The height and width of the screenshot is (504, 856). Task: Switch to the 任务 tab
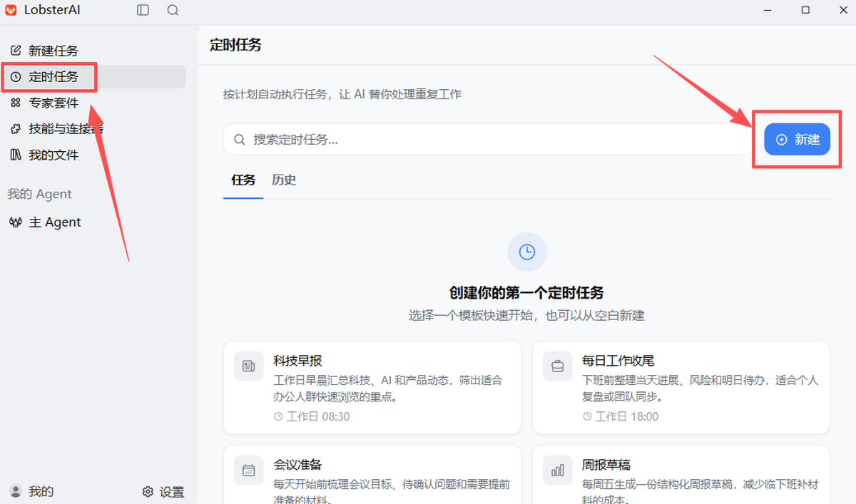click(x=243, y=180)
